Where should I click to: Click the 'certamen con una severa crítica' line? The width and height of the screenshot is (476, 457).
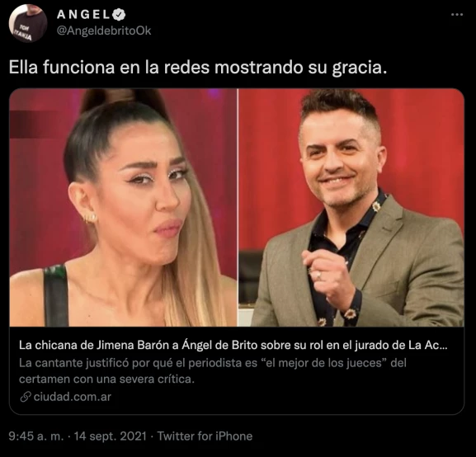pos(106,379)
